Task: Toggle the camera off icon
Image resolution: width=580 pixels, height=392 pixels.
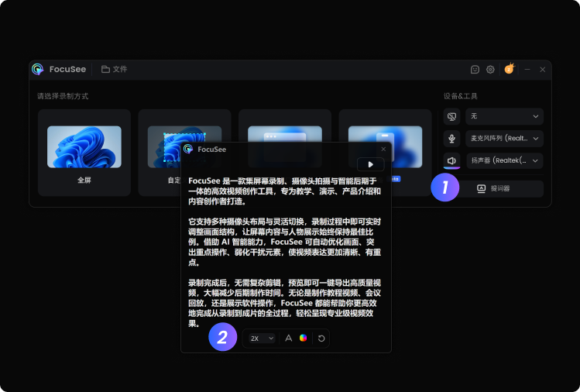Action: [451, 117]
